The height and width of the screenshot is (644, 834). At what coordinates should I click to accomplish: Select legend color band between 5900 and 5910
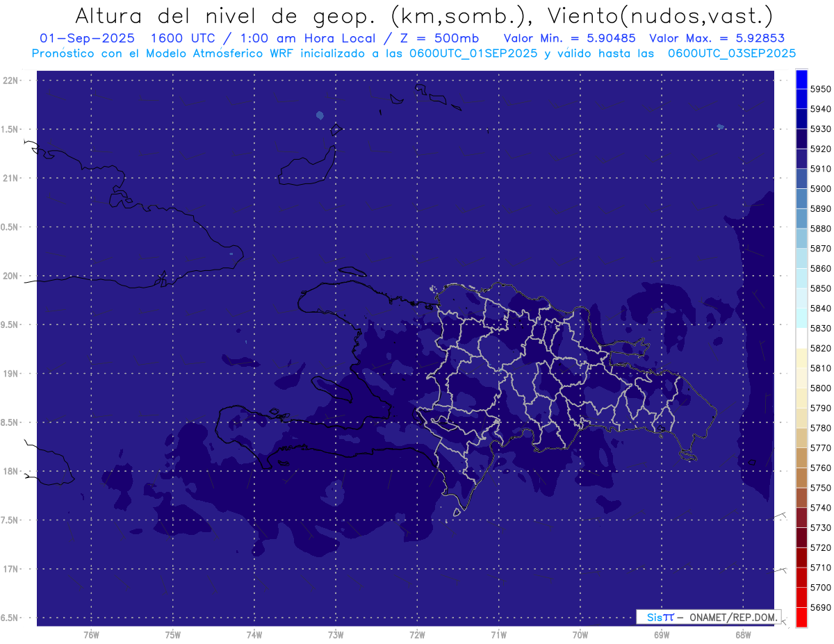pos(801,179)
